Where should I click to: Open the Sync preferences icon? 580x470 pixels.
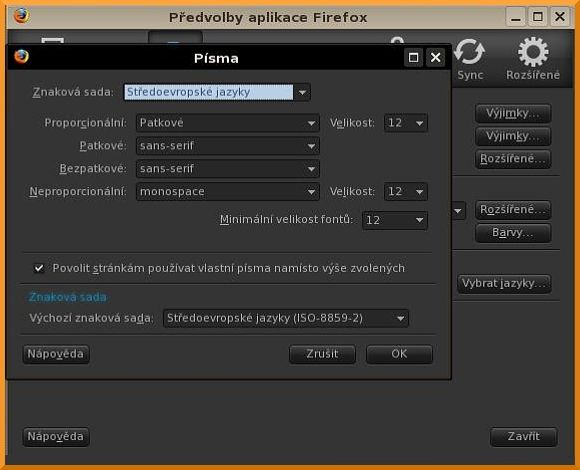[470, 59]
